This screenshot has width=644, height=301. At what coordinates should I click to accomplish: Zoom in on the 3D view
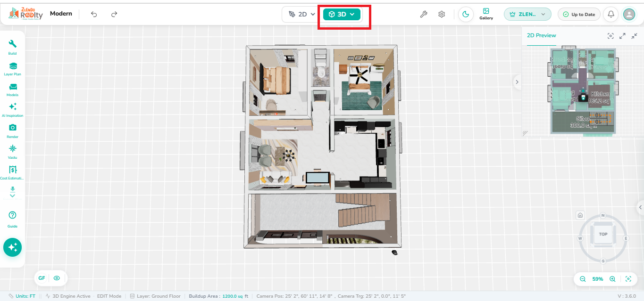point(612,279)
